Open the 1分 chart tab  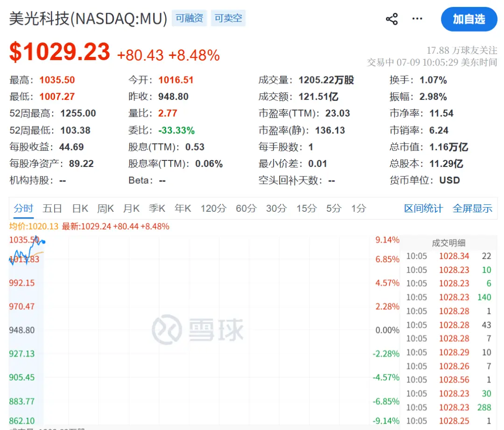(358, 208)
